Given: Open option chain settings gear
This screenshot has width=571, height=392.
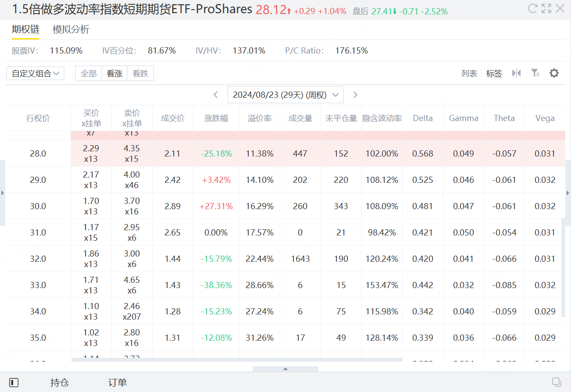Looking at the screenshot, I should (554, 73).
